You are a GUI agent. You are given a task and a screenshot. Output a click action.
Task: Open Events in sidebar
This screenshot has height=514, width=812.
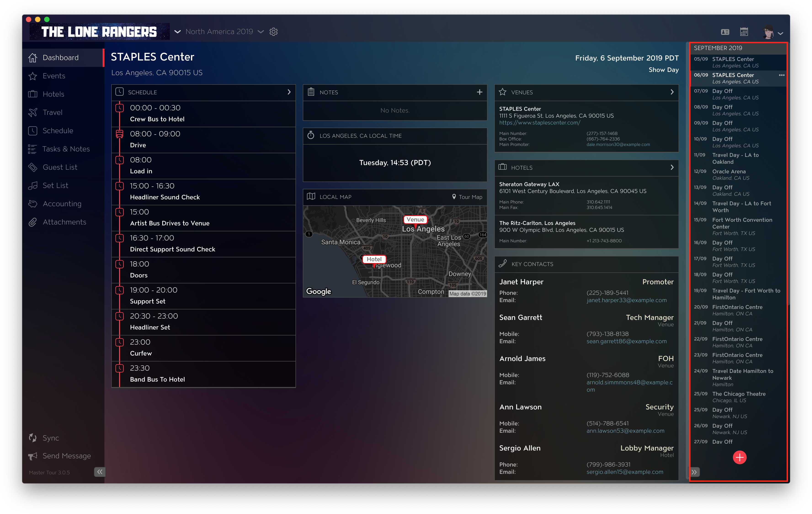click(63, 76)
